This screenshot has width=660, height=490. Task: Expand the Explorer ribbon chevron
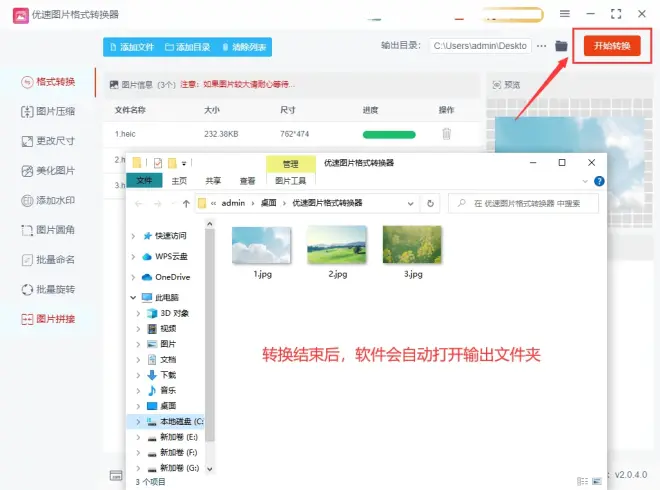(x=585, y=181)
